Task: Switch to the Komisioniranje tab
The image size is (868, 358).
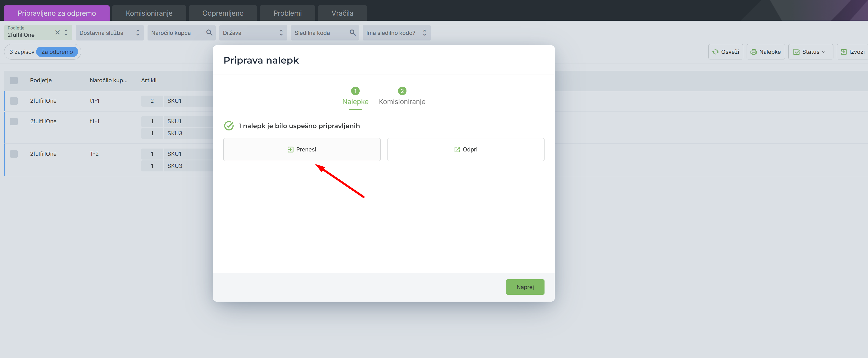Action: (149, 13)
